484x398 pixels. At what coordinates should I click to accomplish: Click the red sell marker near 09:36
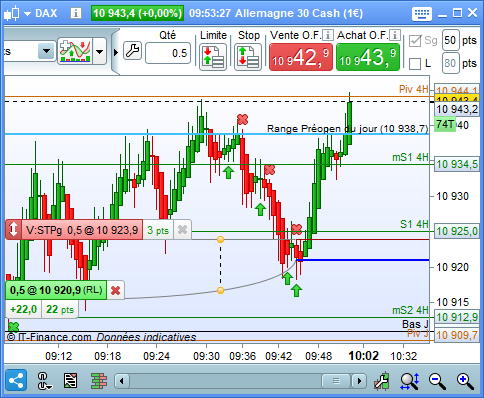point(242,119)
